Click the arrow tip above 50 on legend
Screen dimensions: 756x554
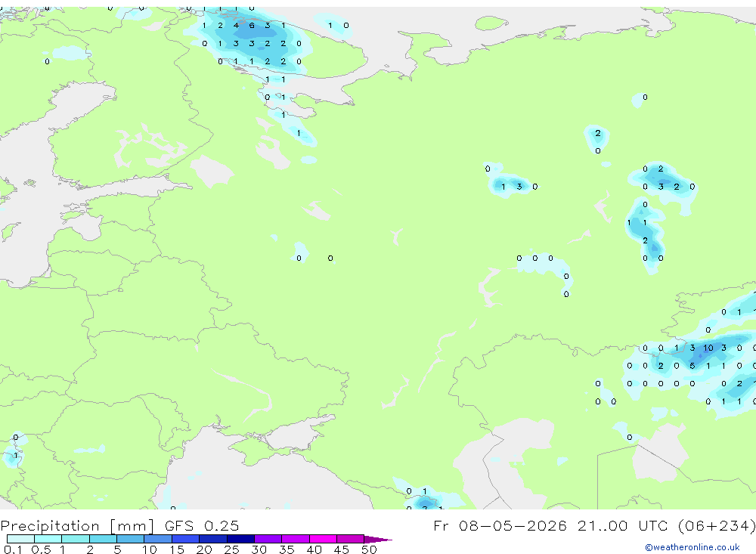coord(379,540)
